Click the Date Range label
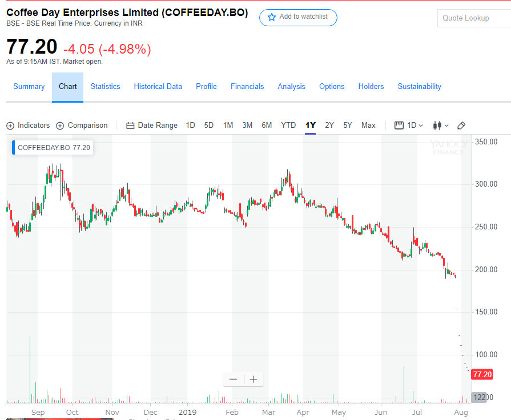The width and height of the screenshot is (511, 420). pyautogui.click(x=158, y=126)
